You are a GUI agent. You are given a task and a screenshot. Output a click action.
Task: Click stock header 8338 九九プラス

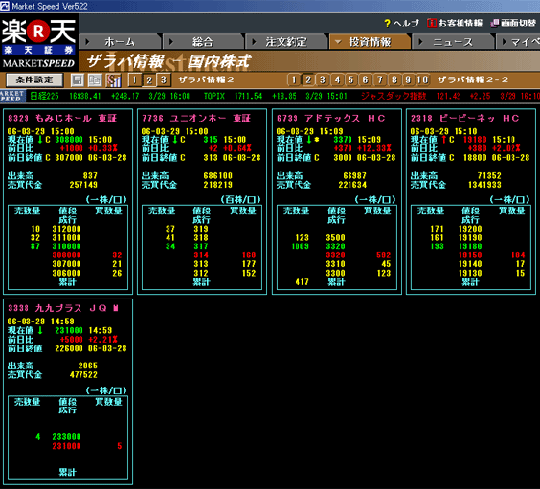click(63, 308)
